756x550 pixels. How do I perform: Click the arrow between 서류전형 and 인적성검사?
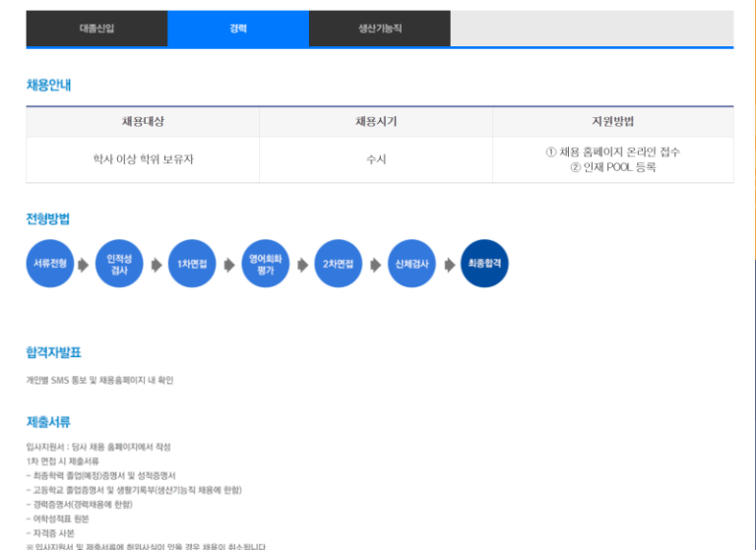coord(84,264)
